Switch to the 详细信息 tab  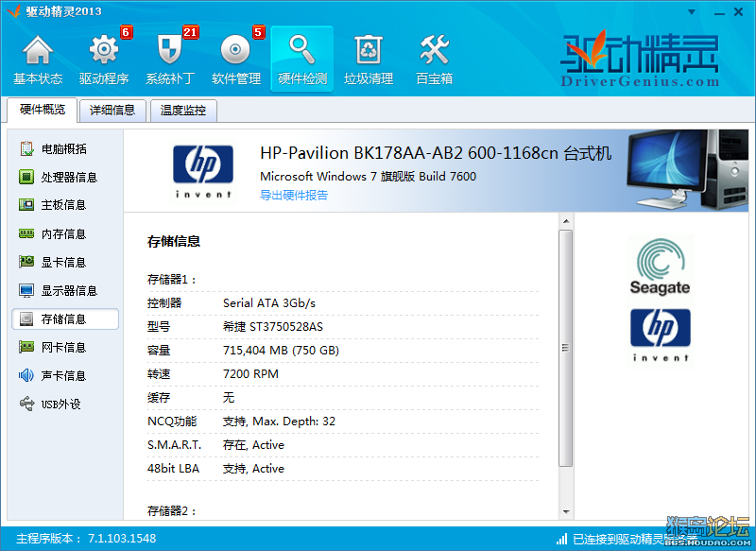[x=112, y=111]
